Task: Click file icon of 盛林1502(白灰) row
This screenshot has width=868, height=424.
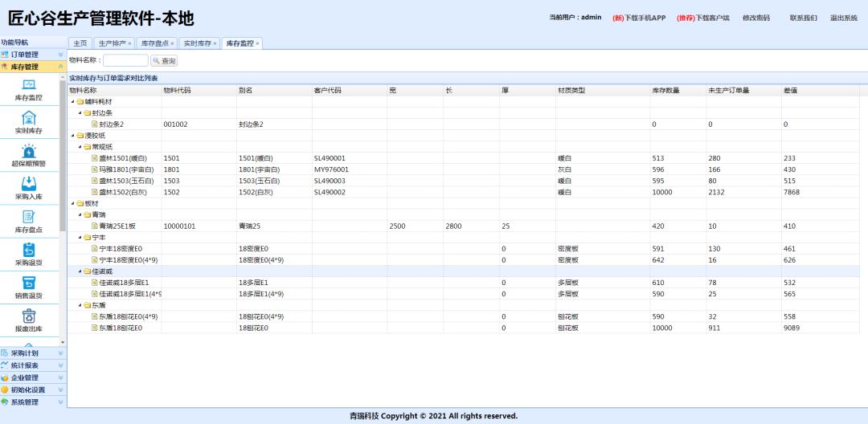Action: click(95, 192)
